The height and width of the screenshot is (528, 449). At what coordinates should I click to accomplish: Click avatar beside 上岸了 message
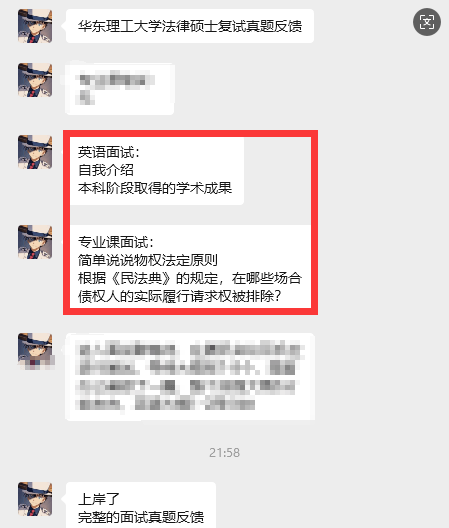35,499
